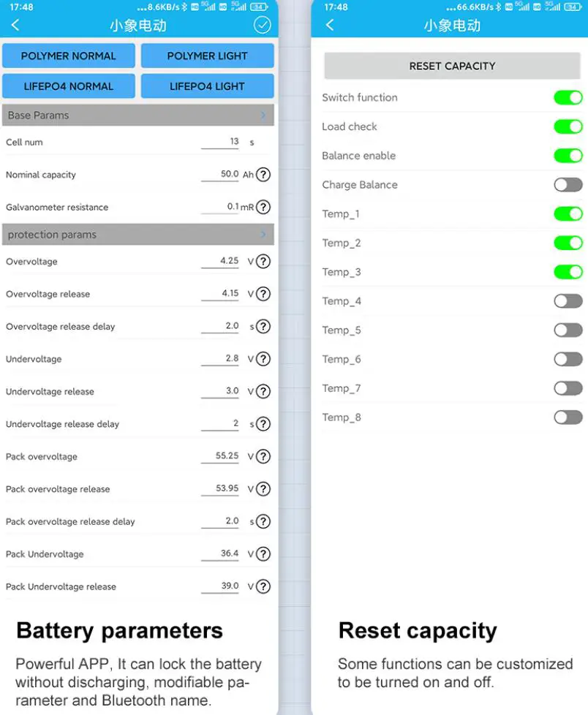Turn off the Balance enable switch
The width and height of the screenshot is (588, 715).
568,156
